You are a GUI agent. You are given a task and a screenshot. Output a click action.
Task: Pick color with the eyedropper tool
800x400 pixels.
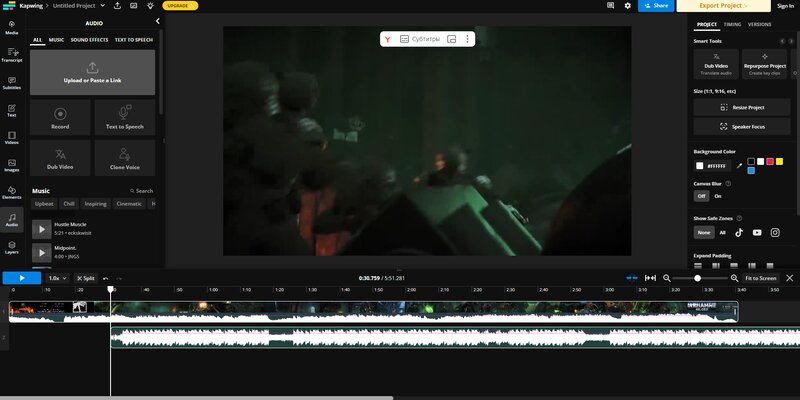739,166
